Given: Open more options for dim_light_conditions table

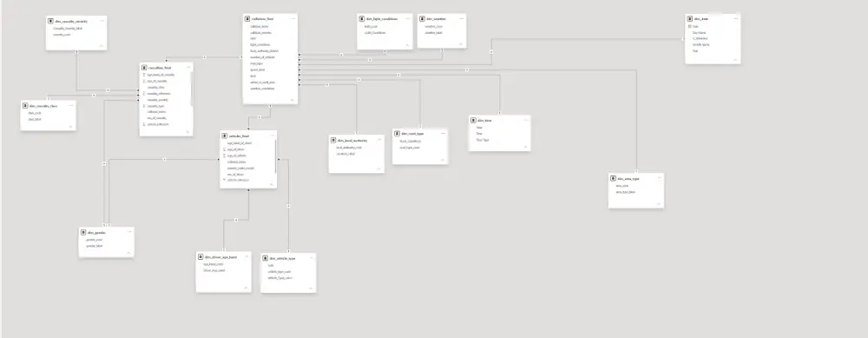Looking at the screenshot, I should click(x=407, y=19).
